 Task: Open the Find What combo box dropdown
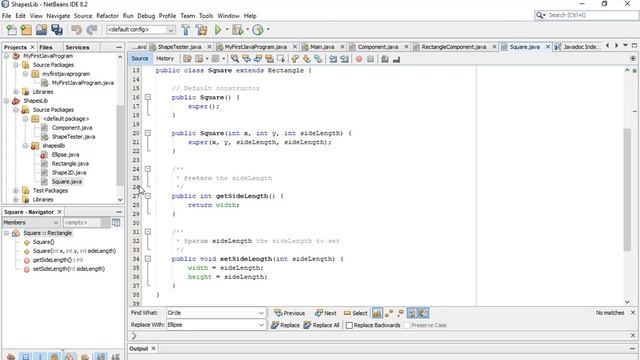261,313
